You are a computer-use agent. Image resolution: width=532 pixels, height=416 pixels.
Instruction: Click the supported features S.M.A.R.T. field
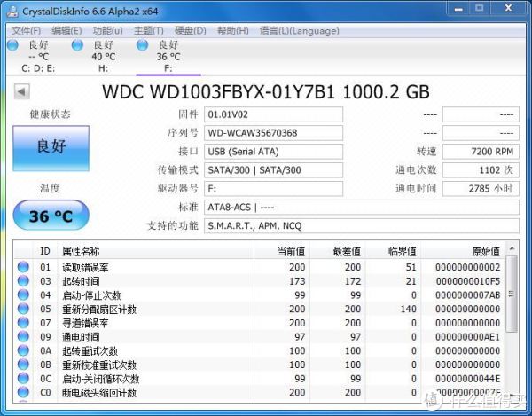point(362,225)
